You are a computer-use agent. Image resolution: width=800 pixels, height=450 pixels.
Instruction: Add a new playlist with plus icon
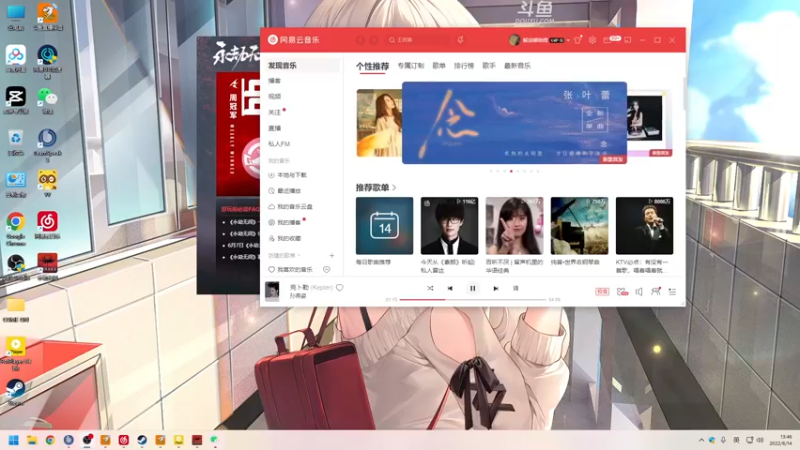[x=332, y=255]
